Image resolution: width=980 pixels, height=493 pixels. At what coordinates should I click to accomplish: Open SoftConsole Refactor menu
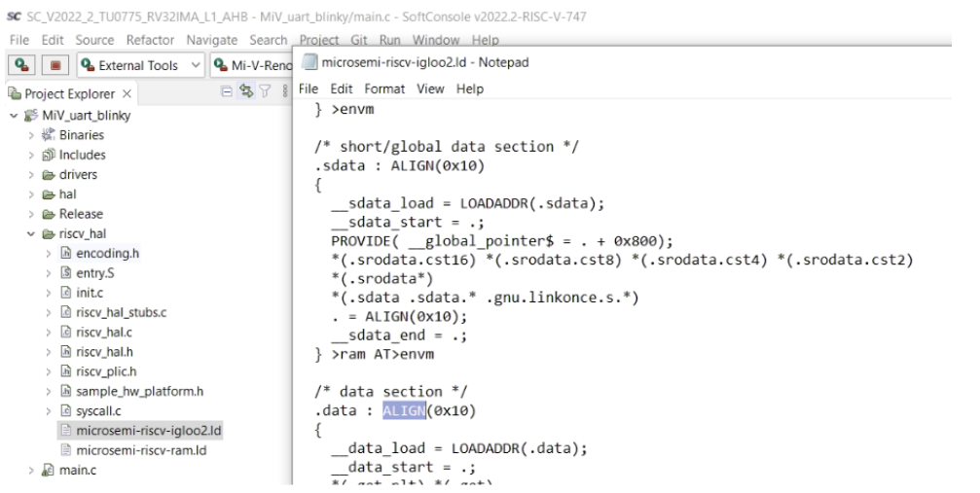tap(150, 40)
